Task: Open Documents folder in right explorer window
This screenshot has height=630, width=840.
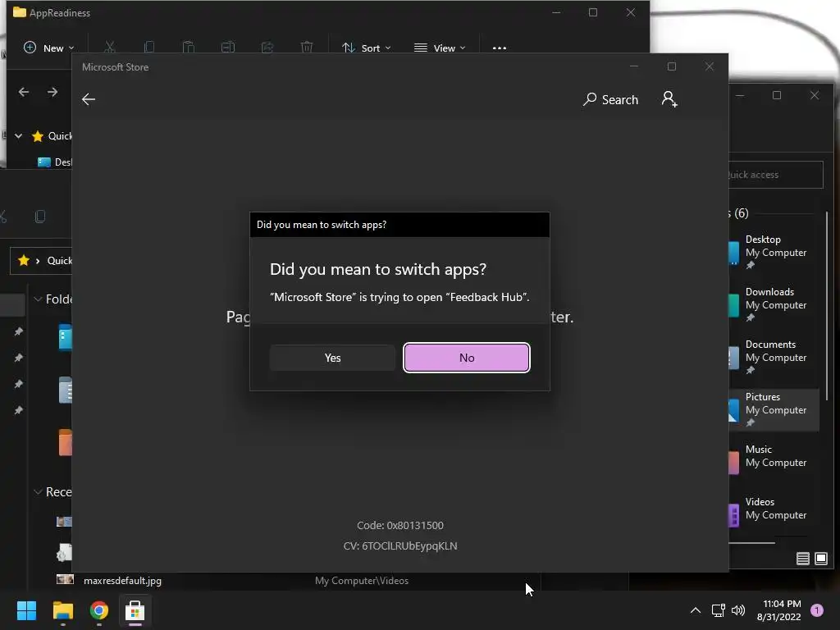Action: pyautogui.click(x=774, y=357)
